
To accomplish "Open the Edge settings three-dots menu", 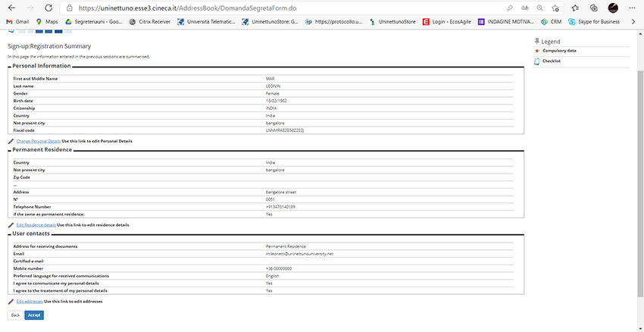I will coord(631,8).
